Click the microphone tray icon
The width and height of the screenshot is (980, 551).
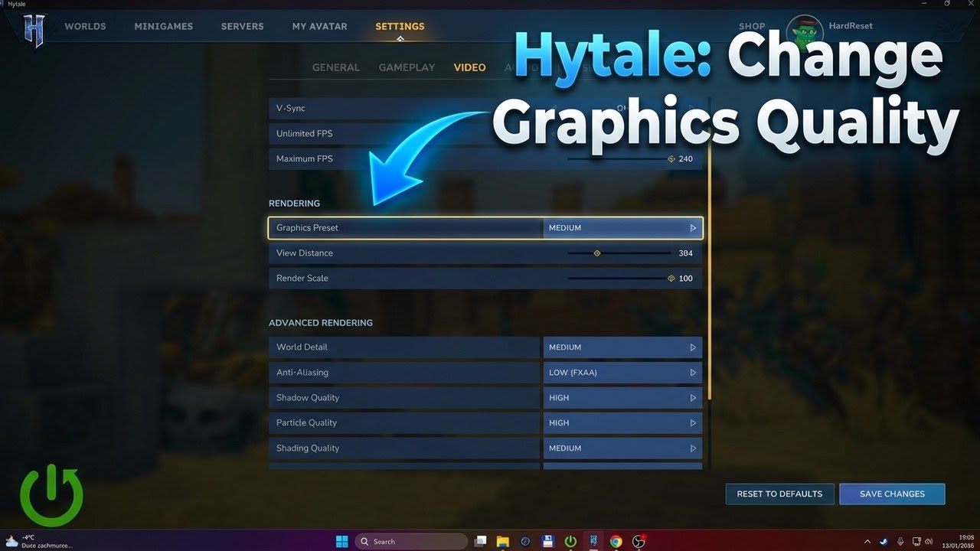[900, 541]
